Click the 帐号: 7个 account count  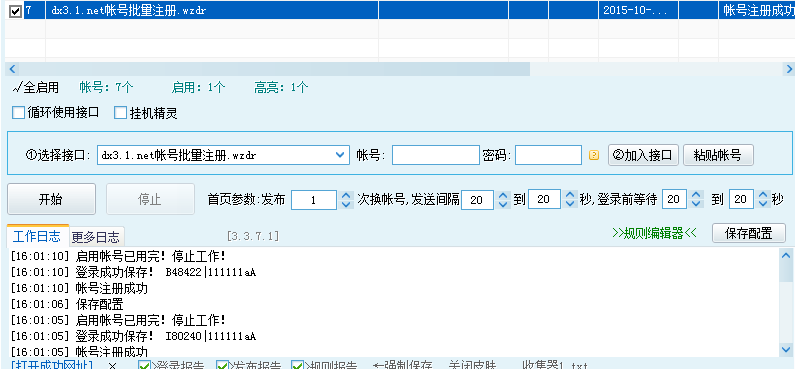pos(106,88)
